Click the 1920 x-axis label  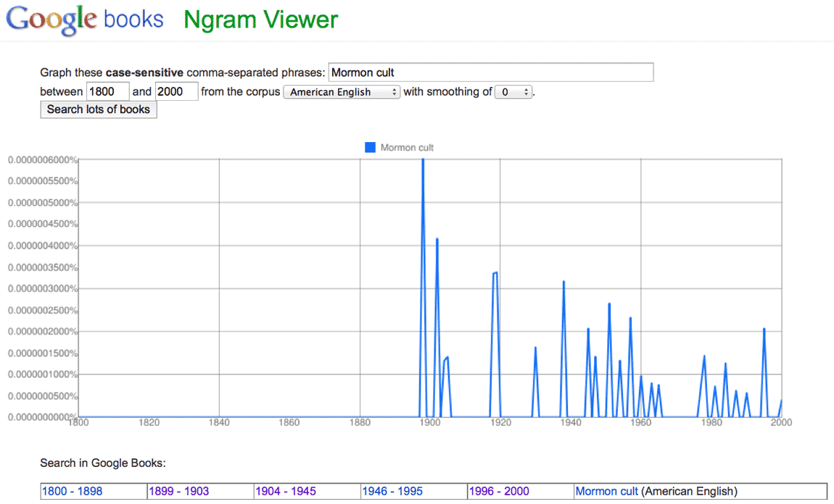[x=500, y=423]
